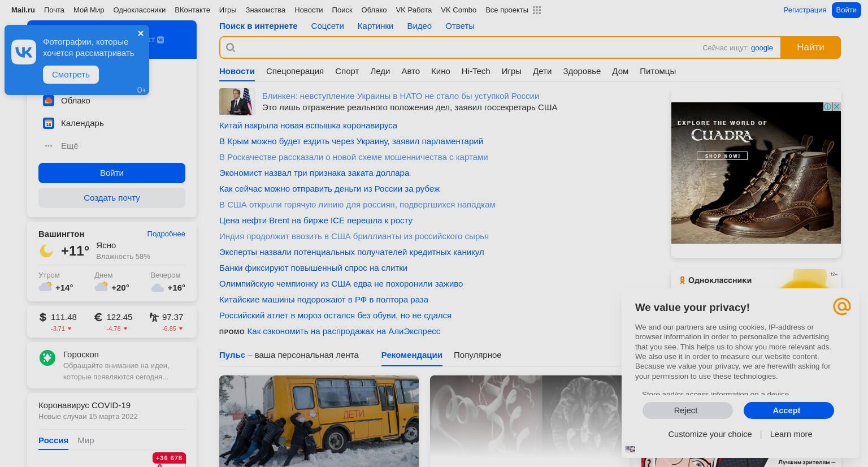Click the morning weather cloud icon

coord(45,287)
